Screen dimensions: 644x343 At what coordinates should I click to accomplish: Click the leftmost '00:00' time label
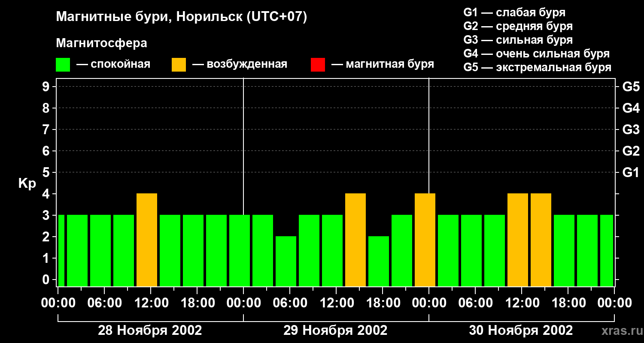pos(58,303)
